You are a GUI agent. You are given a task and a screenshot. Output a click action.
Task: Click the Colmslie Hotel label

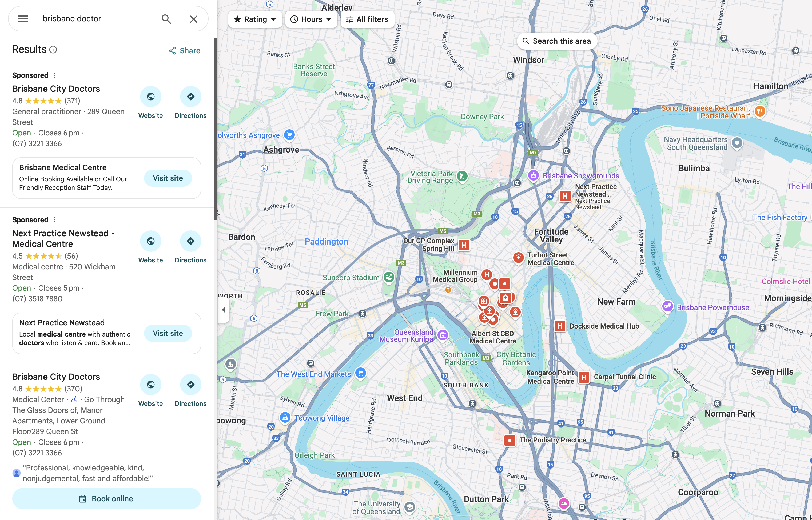point(786,282)
